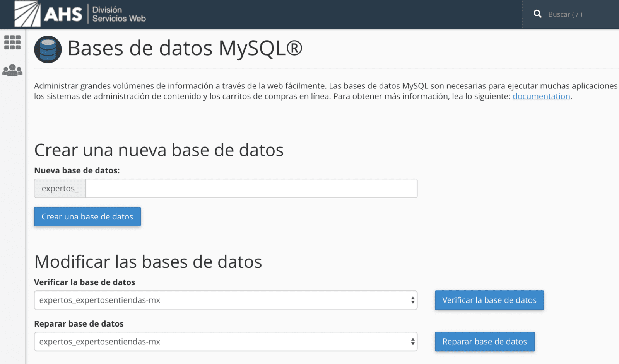Click the Verificar la base de datos field label
The width and height of the screenshot is (619, 364).
pos(85,282)
